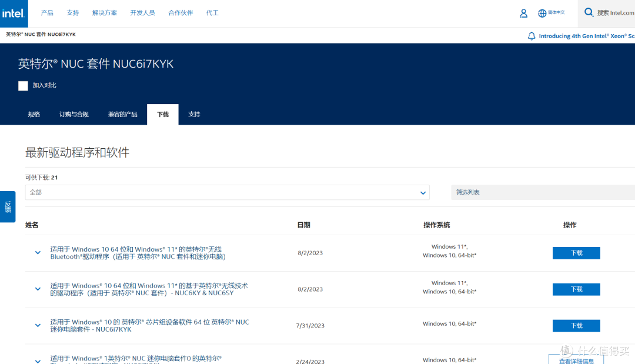Click the 2/24/2023 date cell
This screenshot has width=635, height=364.
310,361
